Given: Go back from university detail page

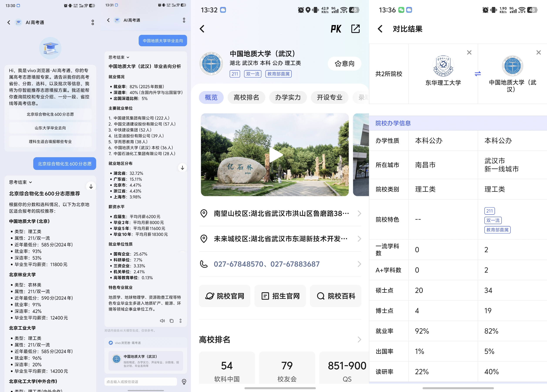Looking at the screenshot, I should [202, 29].
